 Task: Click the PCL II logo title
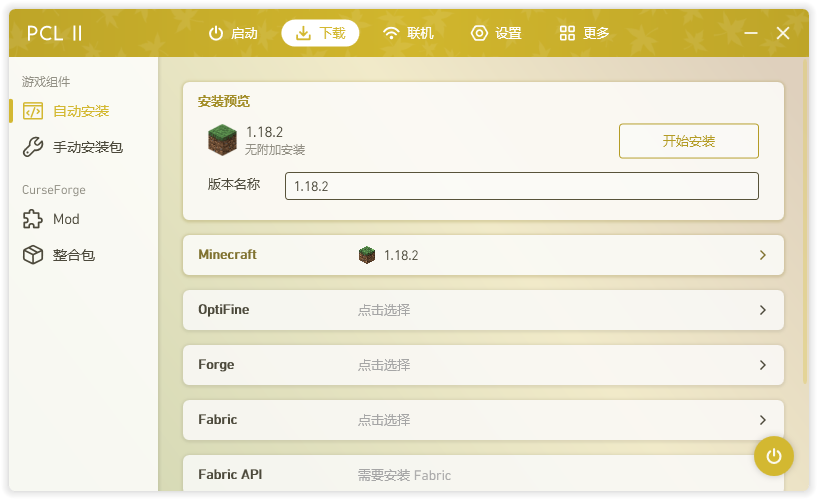(55, 33)
